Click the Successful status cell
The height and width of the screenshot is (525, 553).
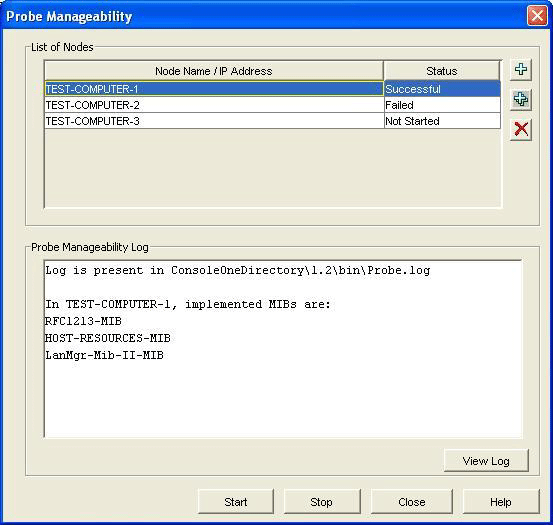442,89
